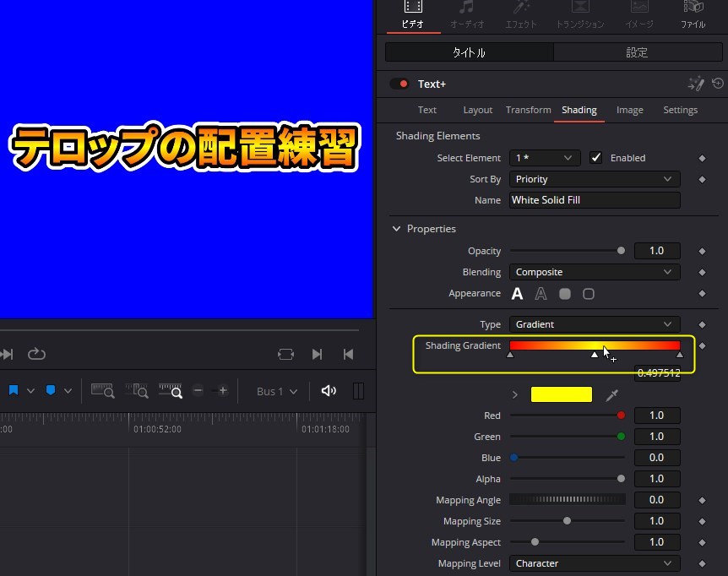728x576 pixels.
Task: Open the エフェクト panel tab
Action: point(521,15)
